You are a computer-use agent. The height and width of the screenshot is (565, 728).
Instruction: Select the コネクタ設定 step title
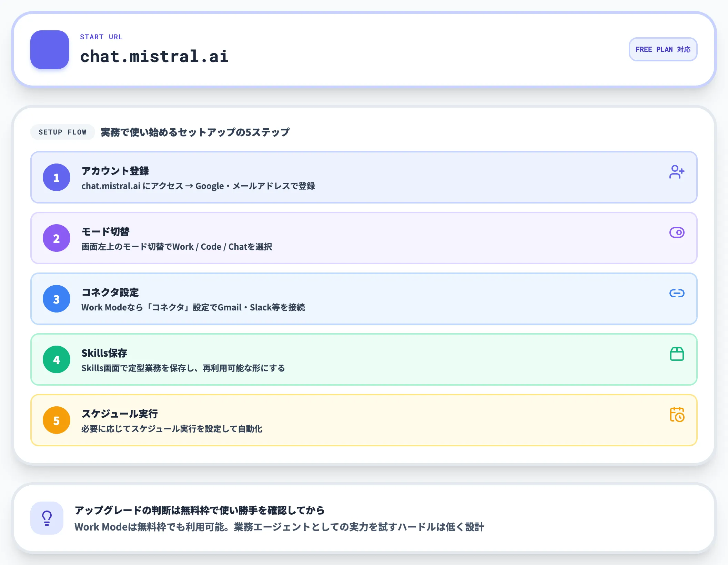[x=110, y=292]
